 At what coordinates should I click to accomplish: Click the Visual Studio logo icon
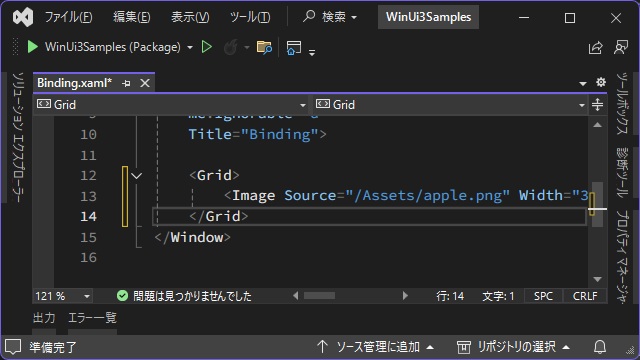pyautogui.click(x=23, y=17)
